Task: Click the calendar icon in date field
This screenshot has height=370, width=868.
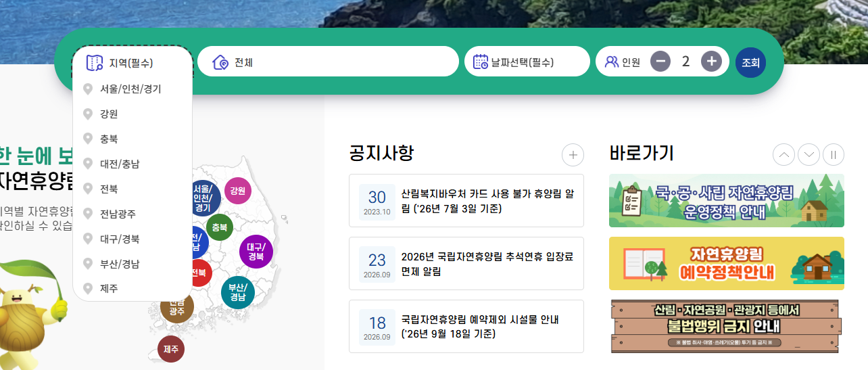Action: (481, 62)
